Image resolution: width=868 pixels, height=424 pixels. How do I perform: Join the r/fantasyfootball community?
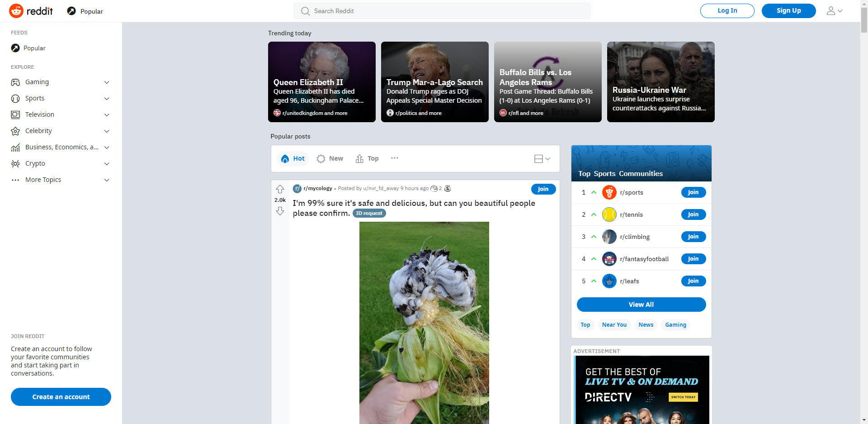pyautogui.click(x=693, y=259)
